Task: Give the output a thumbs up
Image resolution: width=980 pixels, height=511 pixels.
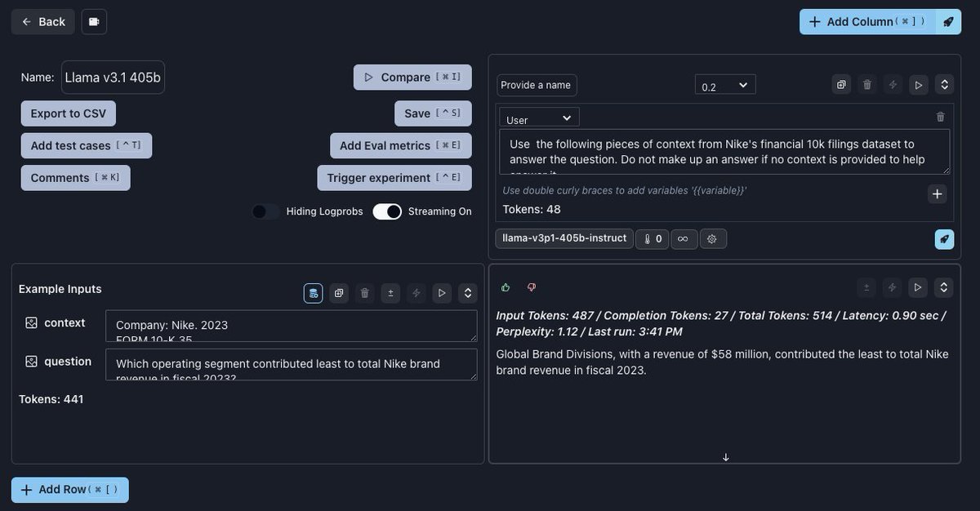Action: point(506,287)
